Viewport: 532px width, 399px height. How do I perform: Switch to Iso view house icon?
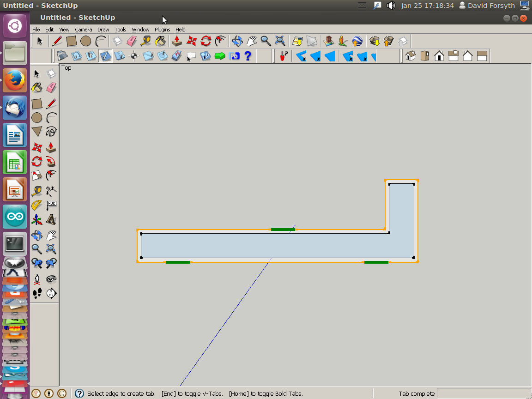(x=410, y=56)
